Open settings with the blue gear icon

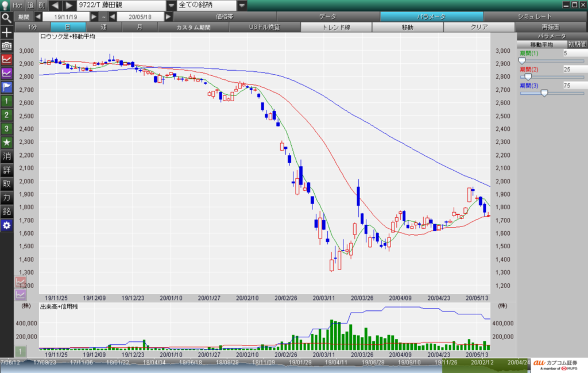tap(7, 225)
